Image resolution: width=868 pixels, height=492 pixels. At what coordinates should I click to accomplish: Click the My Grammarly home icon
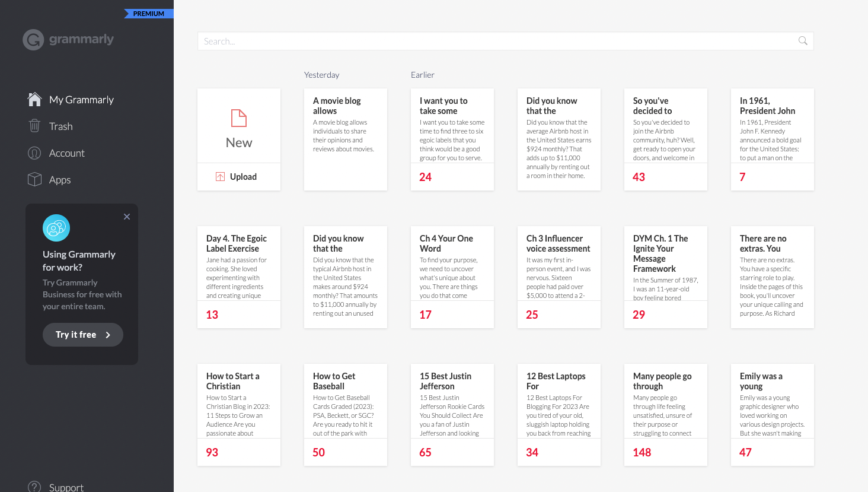(x=35, y=99)
